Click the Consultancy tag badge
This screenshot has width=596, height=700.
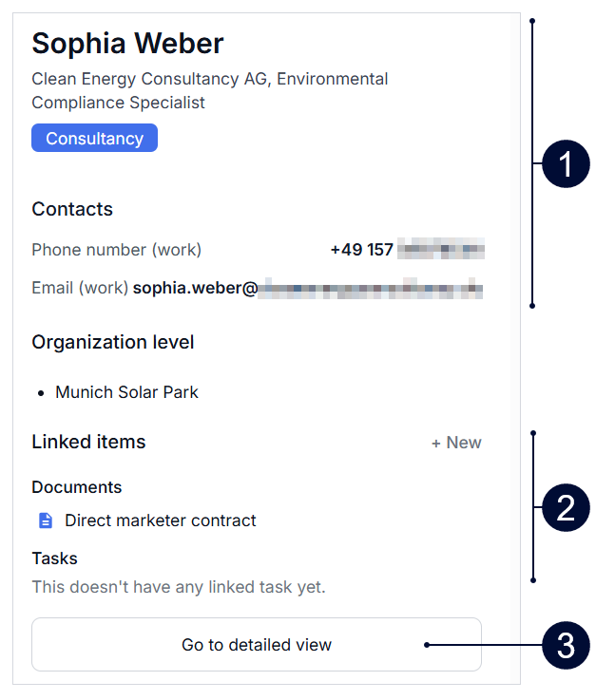[x=94, y=139]
